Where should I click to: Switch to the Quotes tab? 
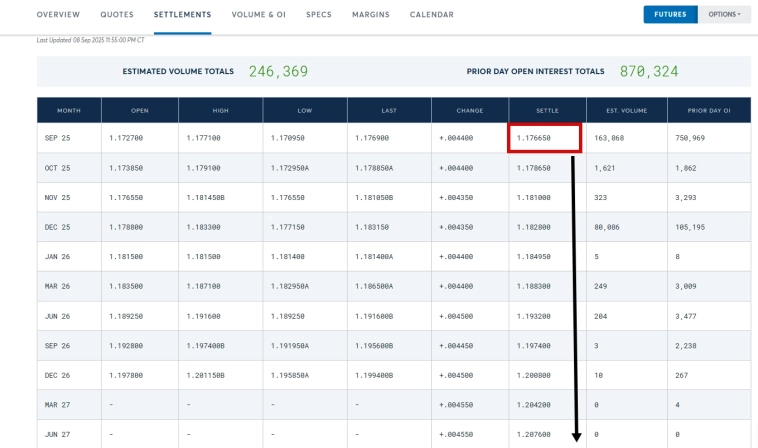[x=117, y=15]
